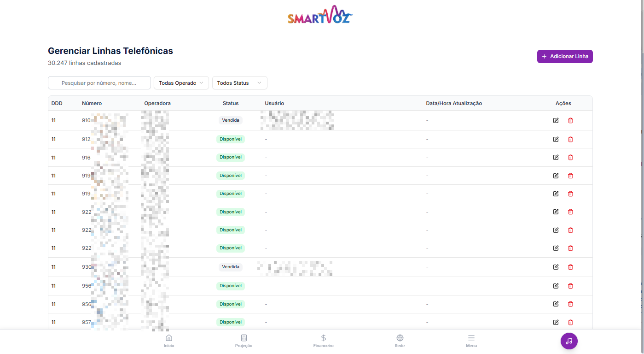The width and height of the screenshot is (644, 354).
Task: Click the SmartVoz logo
Action: [319, 15]
